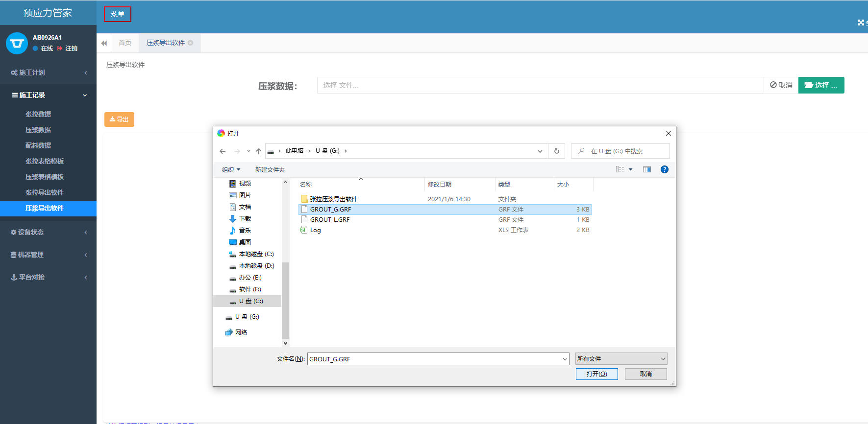
Task: Open the 组织 dropdown menu
Action: tap(231, 170)
